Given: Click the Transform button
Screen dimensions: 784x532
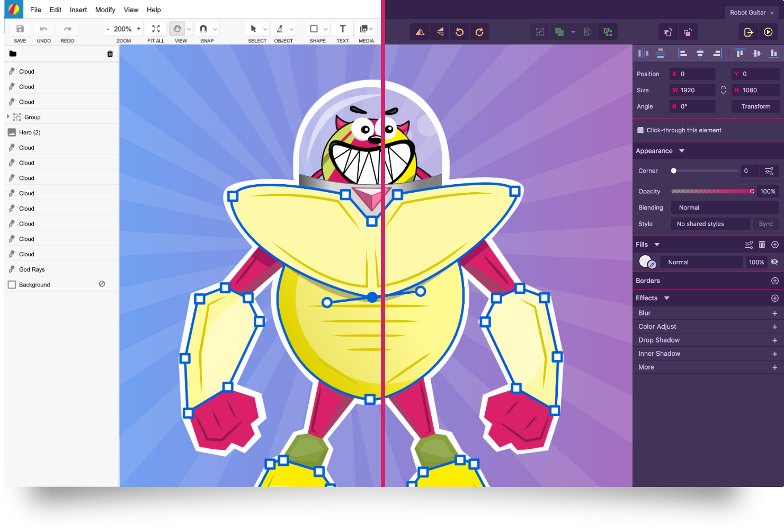Looking at the screenshot, I should [755, 106].
